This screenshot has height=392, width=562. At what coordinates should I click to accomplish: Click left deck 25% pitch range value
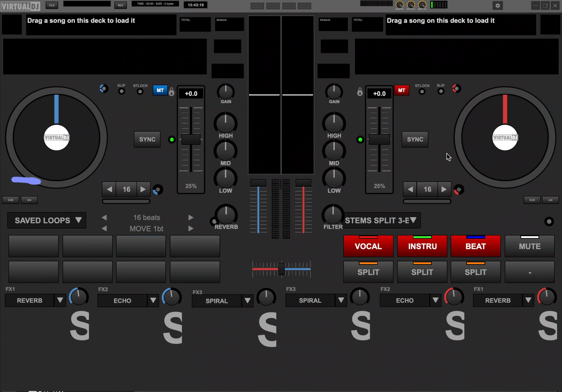pyautogui.click(x=191, y=186)
